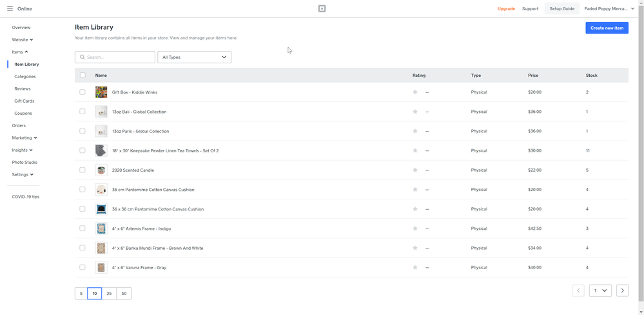Select checkbox for 4" x 6" Varuna Frame - Gray
Viewport: 644px width, 315px height.
pos(83,267)
